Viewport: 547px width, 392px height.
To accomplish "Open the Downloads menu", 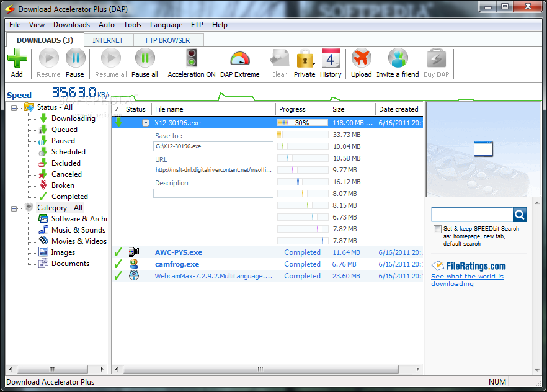I will point(71,25).
